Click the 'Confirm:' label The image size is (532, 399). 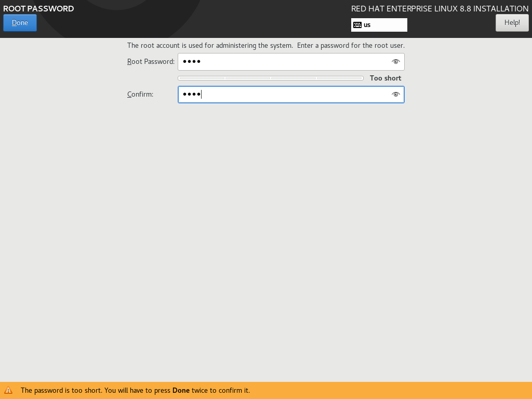click(140, 94)
